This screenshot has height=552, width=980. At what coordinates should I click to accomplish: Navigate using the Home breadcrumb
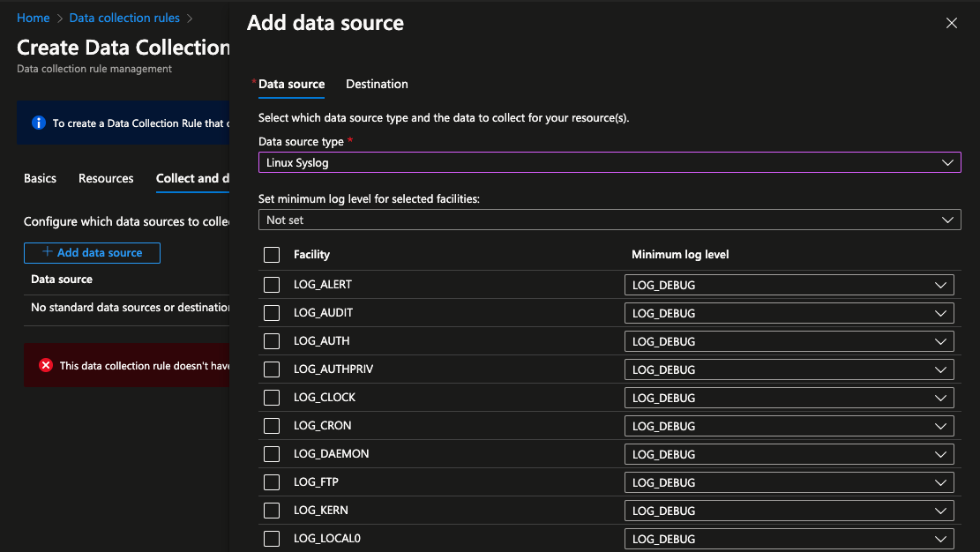33,17
